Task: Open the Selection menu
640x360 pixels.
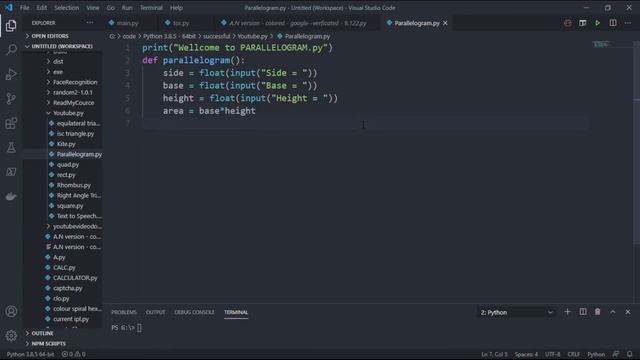Action: point(66,7)
